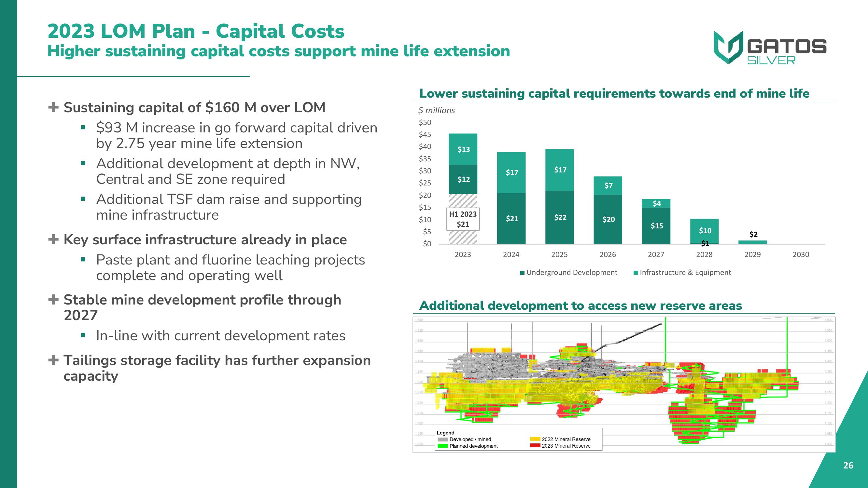
Task: Click the 2028 bar's $10 infrastructure segment
Action: tap(704, 231)
